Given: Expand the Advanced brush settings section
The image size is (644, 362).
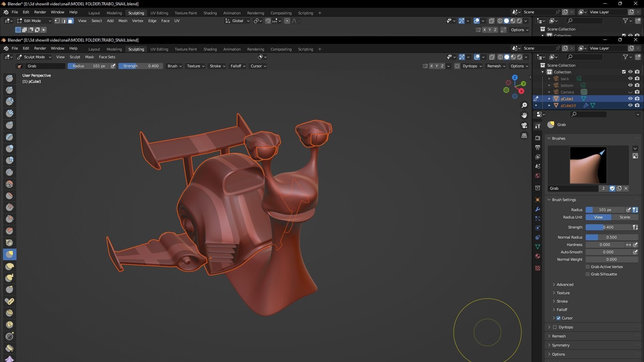Looking at the screenshot, I should point(564,284).
